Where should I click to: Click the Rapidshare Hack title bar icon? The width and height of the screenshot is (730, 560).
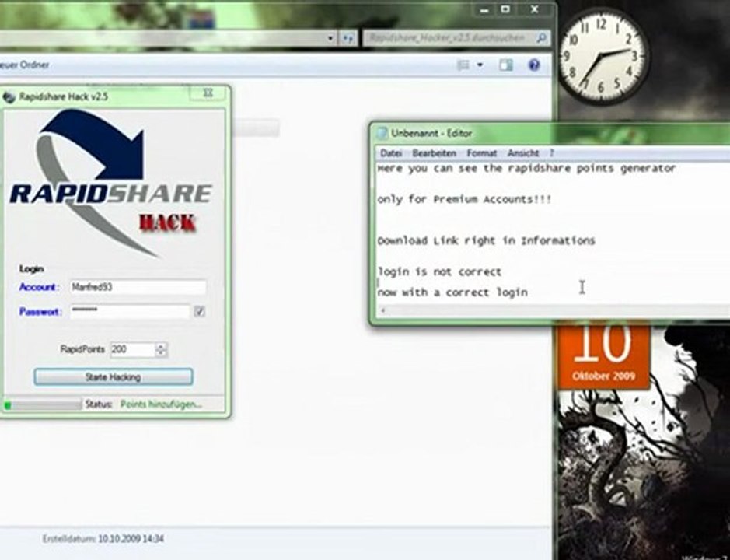(9, 97)
